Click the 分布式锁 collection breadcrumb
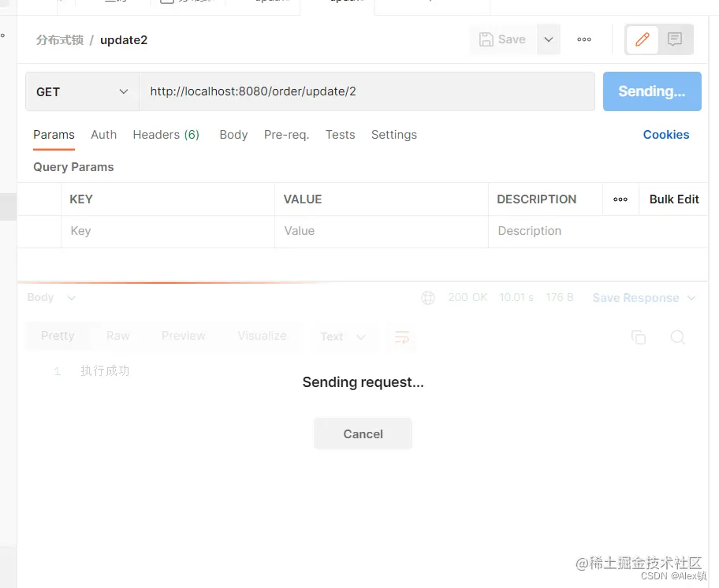The height and width of the screenshot is (588, 719). coord(60,40)
